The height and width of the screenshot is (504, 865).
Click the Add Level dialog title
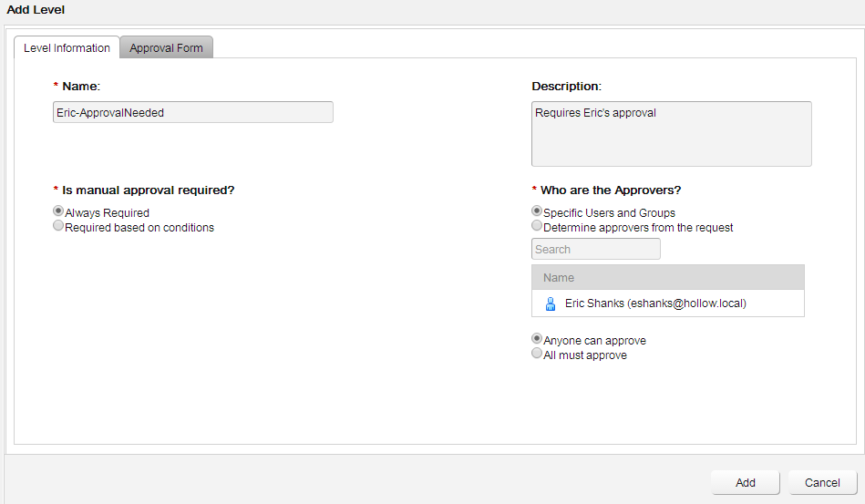click(36, 10)
